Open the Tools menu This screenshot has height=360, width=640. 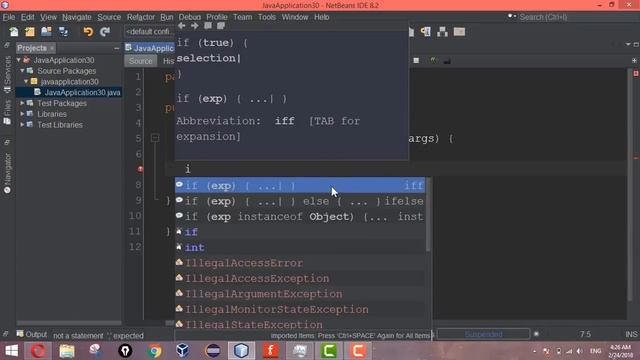(x=267, y=17)
